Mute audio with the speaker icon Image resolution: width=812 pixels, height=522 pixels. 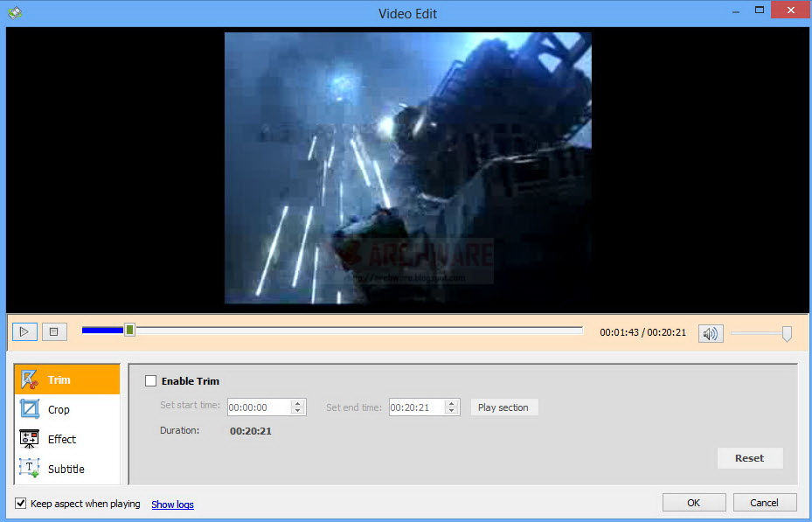click(711, 333)
